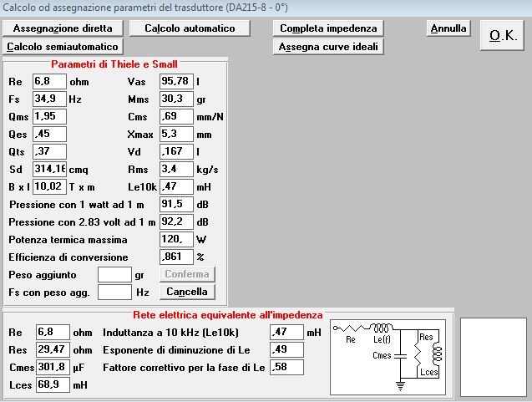Select Potenza termica massima field 120,
This screenshot has height=402, width=532.
click(176, 239)
